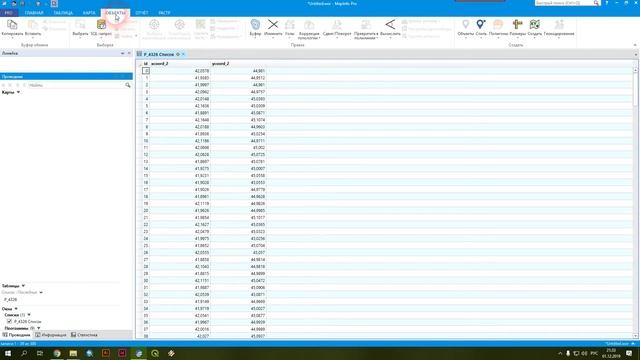Open the notification center on taskbar
The height and width of the screenshot is (360, 640).
tap(629, 353)
